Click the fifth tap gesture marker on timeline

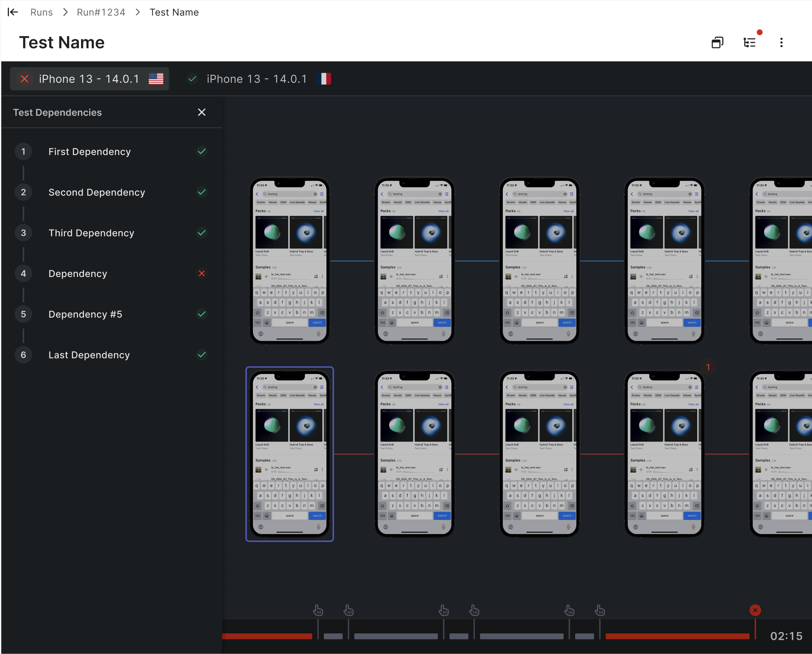(x=570, y=610)
